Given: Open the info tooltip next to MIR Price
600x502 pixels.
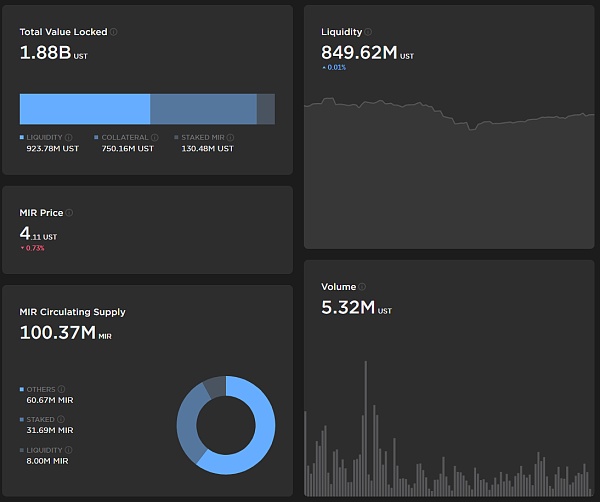Looking at the screenshot, I should (x=69, y=213).
